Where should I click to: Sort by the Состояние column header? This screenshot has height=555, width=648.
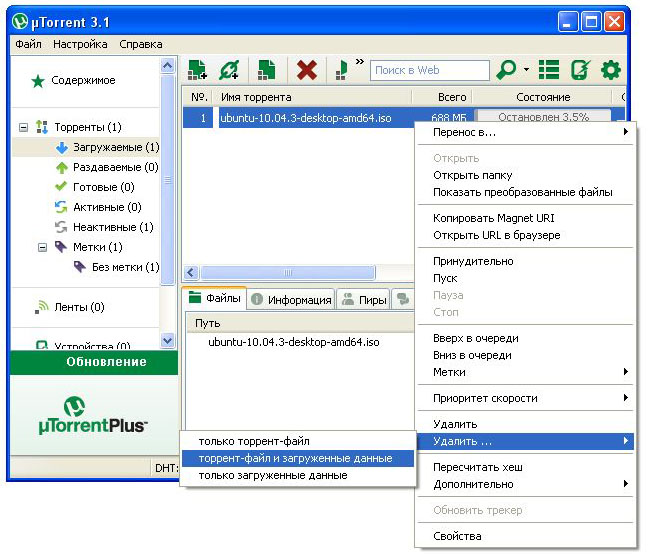[x=543, y=97]
